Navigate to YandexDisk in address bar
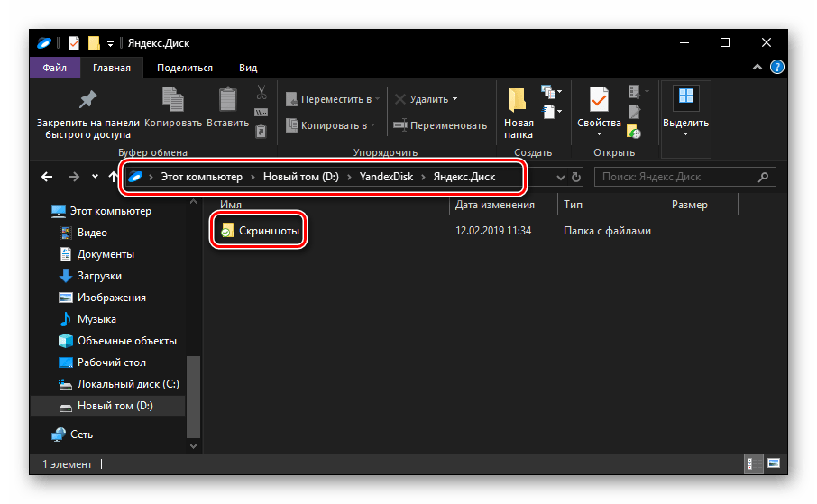This screenshot has width=817, height=504. [x=386, y=178]
